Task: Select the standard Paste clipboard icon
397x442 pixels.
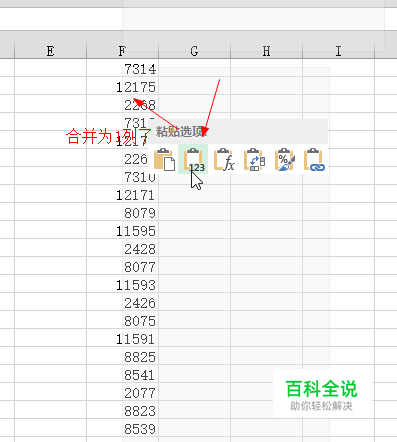Action: point(164,159)
